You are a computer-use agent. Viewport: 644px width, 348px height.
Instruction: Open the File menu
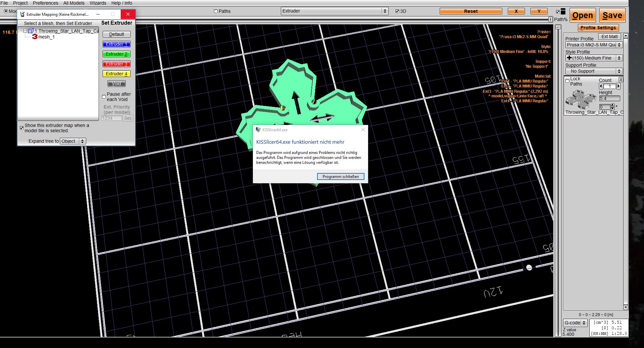[x=4, y=3]
